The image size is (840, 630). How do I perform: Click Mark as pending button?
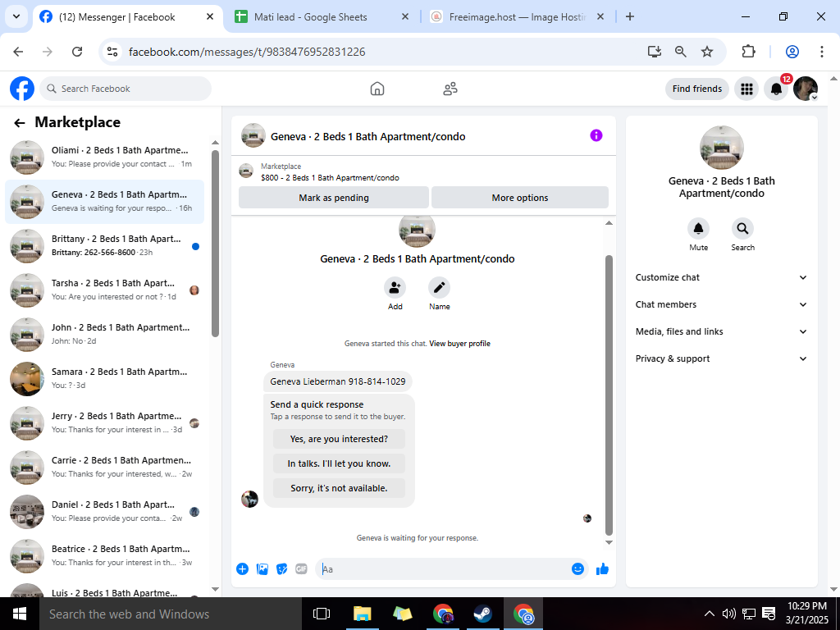click(x=334, y=198)
